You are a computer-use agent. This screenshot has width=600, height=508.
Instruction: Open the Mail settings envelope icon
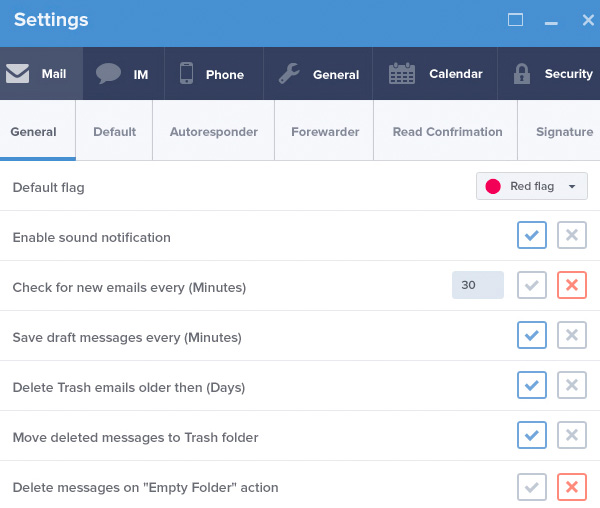tap(18, 74)
